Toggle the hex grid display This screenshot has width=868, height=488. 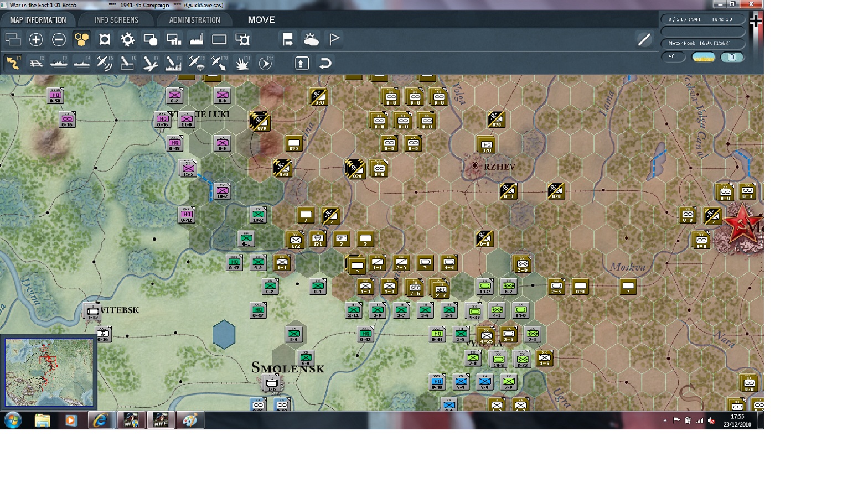coord(82,39)
